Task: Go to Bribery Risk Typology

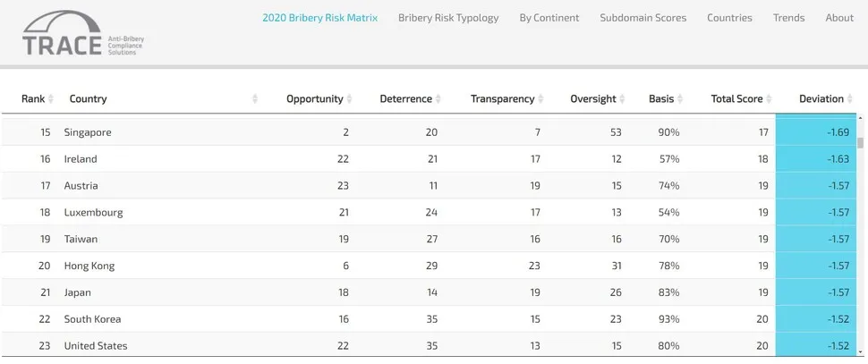Action: 448,18
